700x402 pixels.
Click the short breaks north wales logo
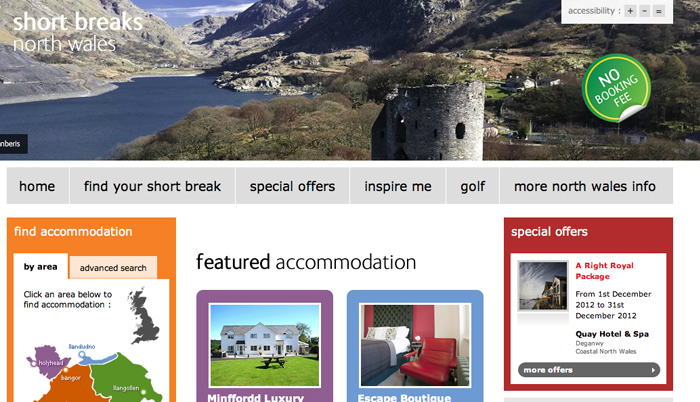coord(78,32)
